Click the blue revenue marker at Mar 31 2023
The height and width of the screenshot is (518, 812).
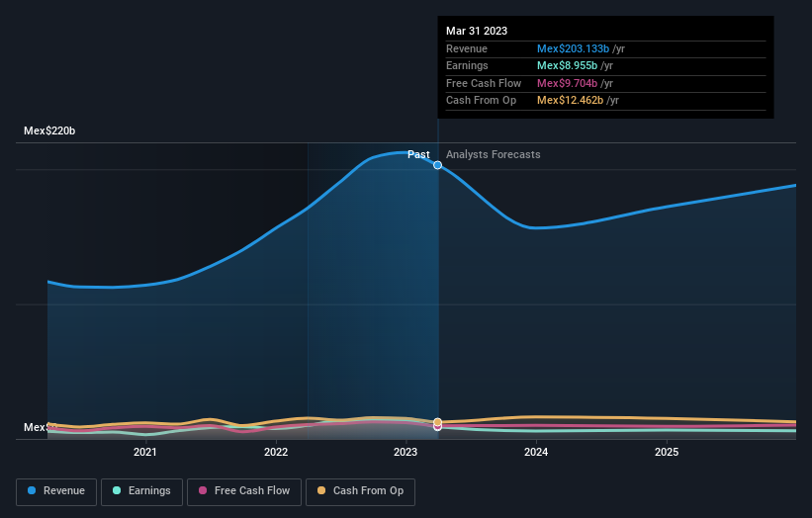pos(437,165)
